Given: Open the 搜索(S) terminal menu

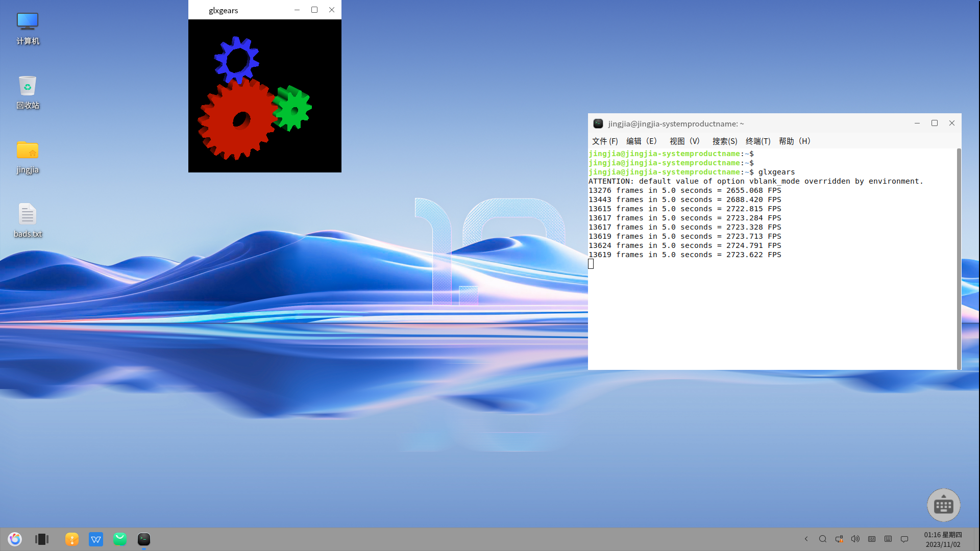Looking at the screenshot, I should (x=724, y=141).
